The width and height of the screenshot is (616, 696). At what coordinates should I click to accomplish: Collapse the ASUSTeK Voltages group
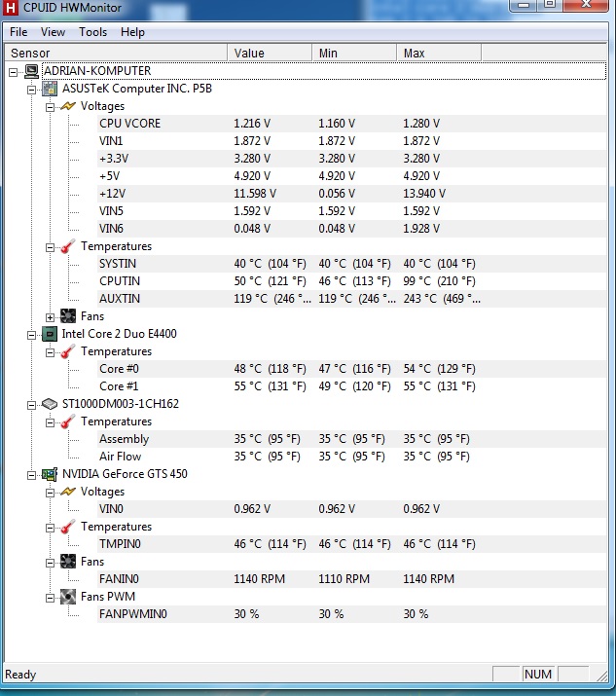(51, 107)
